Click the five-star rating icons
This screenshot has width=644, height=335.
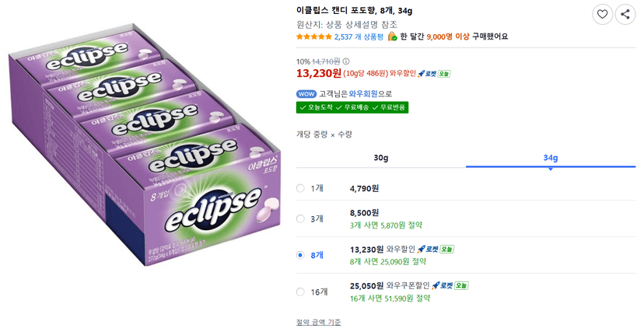(313, 37)
